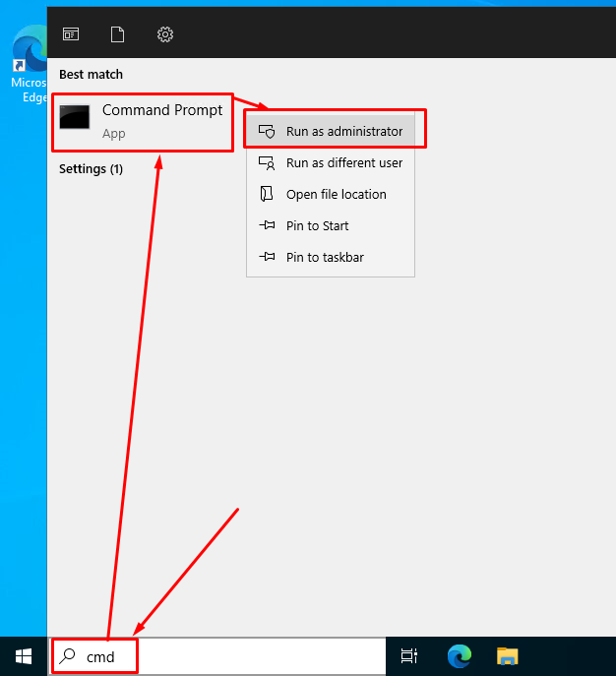Screen dimensions: 616x676
Task: Choose Run as administrator from context menu
Action: [x=331, y=131]
